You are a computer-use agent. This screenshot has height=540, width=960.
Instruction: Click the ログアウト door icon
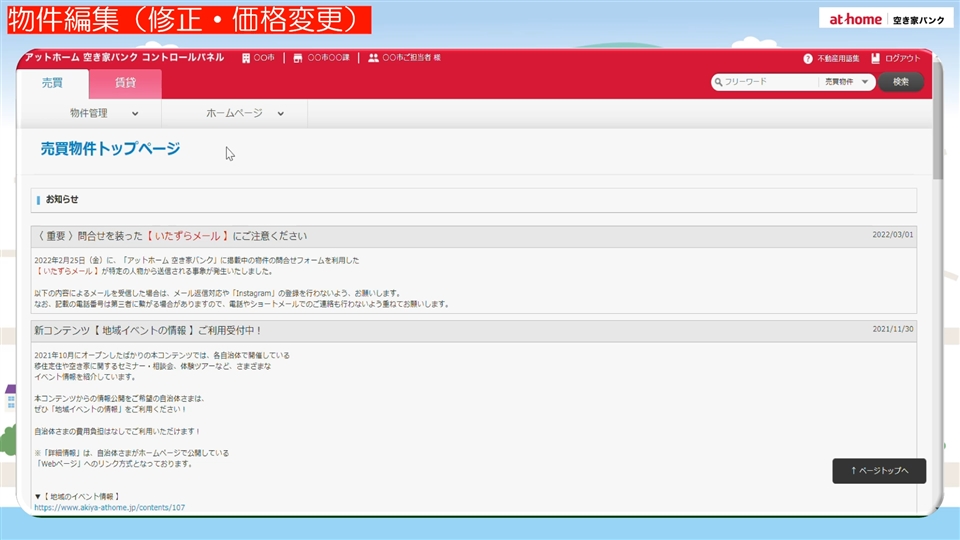point(876,58)
